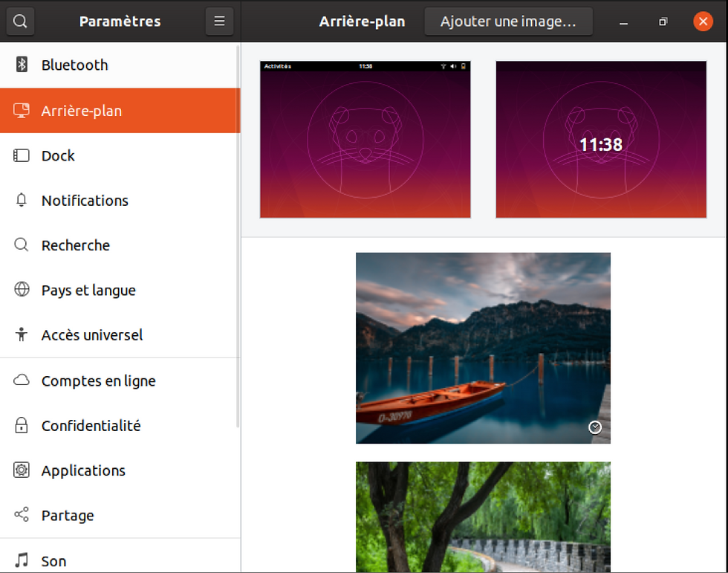This screenshot has width=728, height=573.
Task: Click the Accès universel person icon
Action: pyautogui.click(x=22, y=334)
